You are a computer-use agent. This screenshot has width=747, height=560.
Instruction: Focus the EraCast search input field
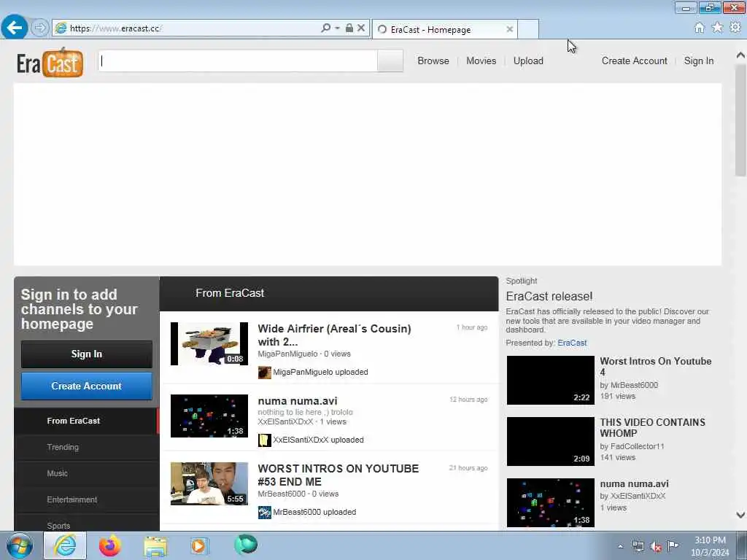click(x=238, y=61)
